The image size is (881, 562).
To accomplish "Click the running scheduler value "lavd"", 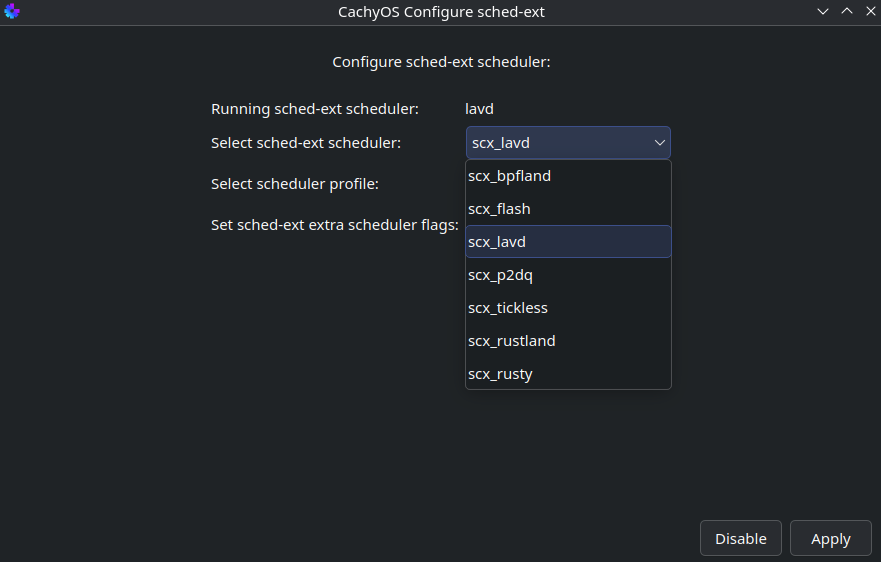I will pos(480,109).
